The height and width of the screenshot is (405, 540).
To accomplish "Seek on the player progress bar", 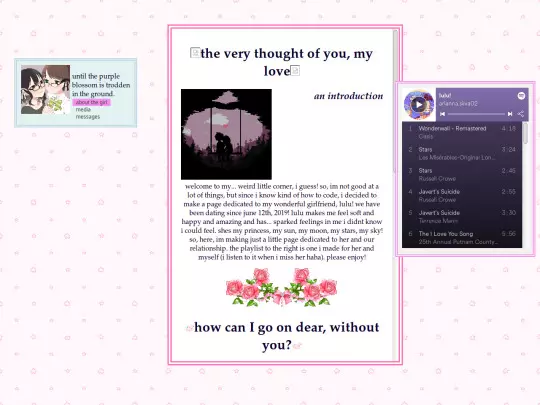I will 476,114.
